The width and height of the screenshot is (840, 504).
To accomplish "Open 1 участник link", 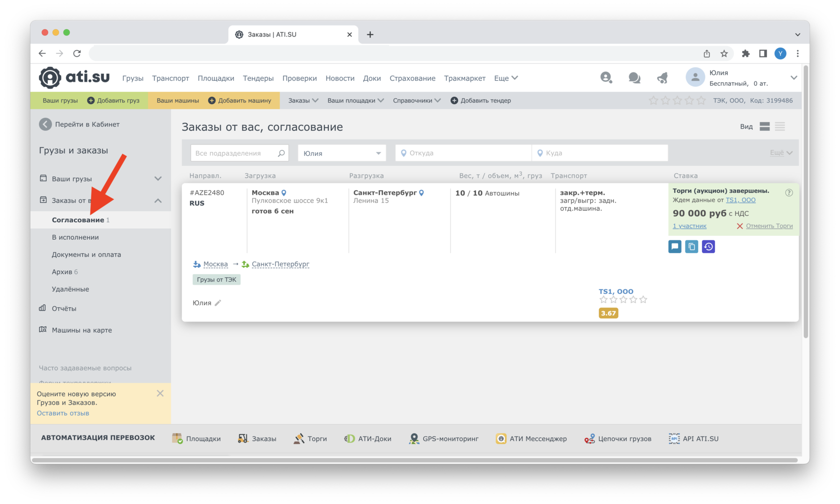I will pyautogui.click(x=689, y=226).
